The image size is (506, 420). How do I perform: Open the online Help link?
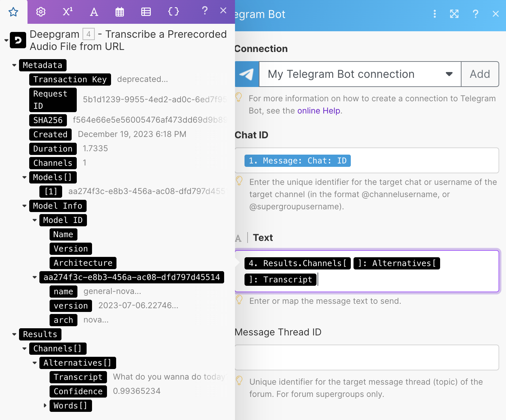[319, 111]
